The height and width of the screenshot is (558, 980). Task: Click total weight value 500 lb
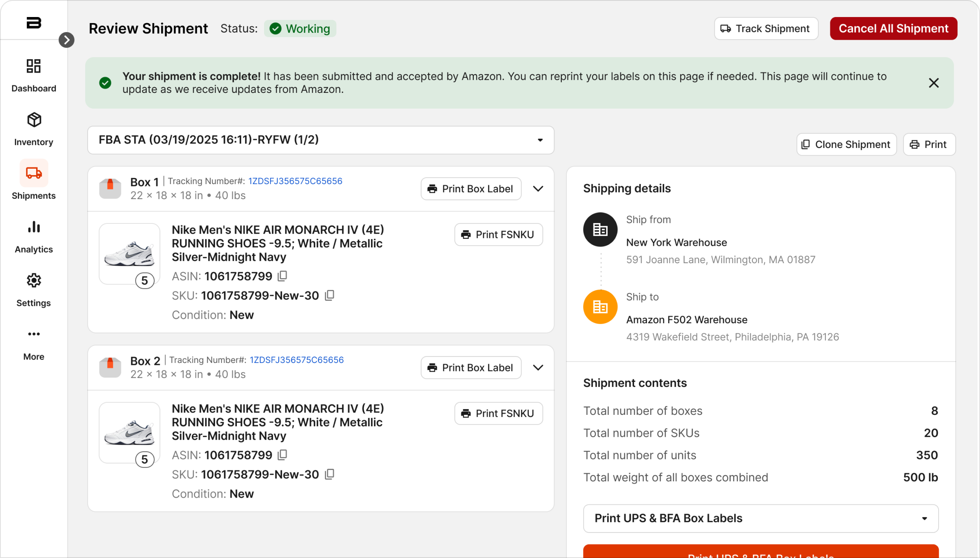point(920,477)
